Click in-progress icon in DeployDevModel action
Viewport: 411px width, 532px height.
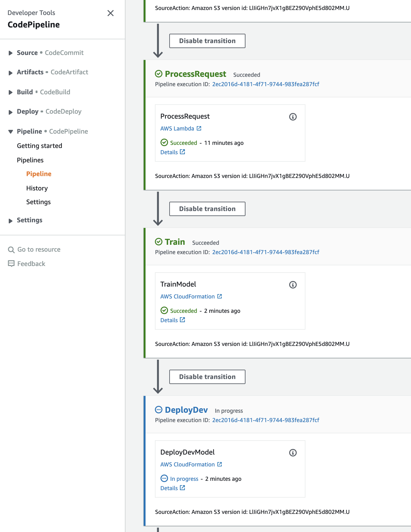coord(164,478)
